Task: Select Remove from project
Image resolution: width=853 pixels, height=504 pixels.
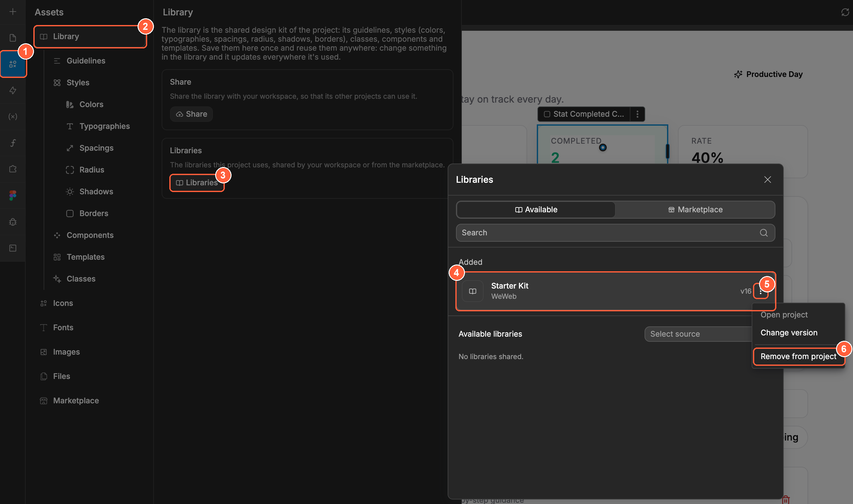Action: [798, 356]
